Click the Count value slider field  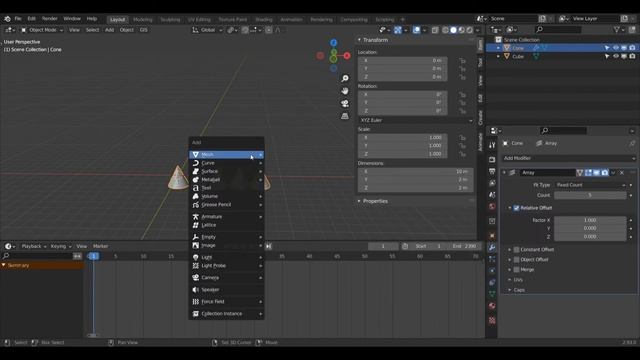590,196
